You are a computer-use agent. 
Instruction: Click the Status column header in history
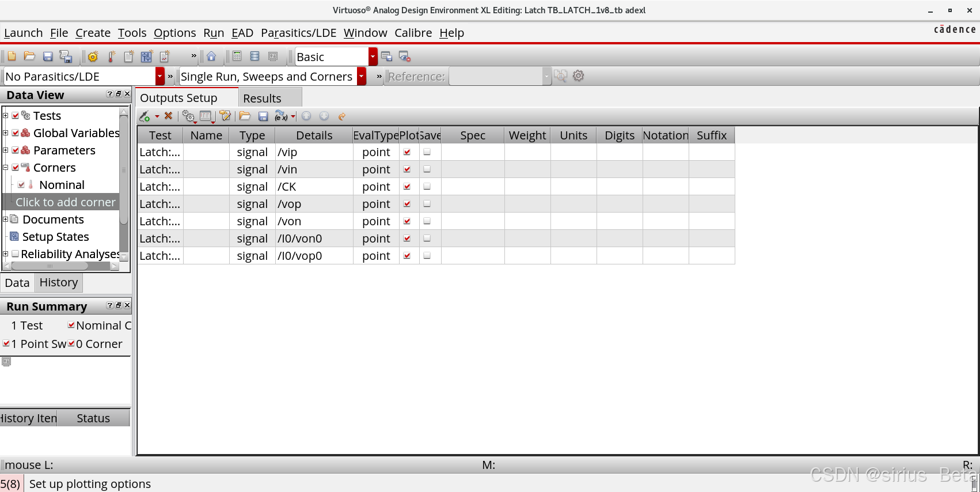point(93,418)
